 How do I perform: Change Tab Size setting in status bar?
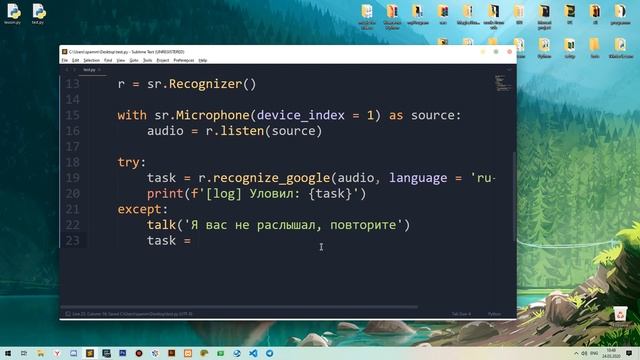point(461,314)
